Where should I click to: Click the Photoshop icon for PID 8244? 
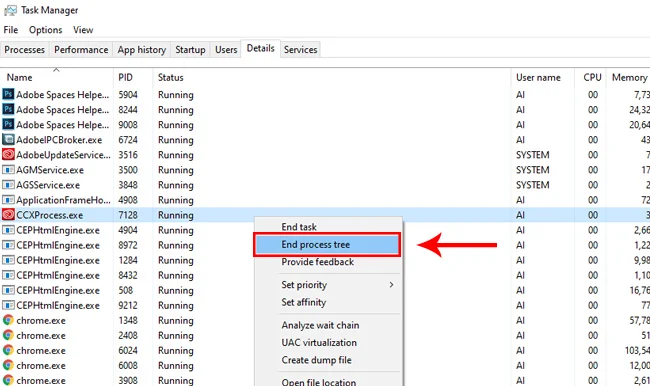click(8, 109)
